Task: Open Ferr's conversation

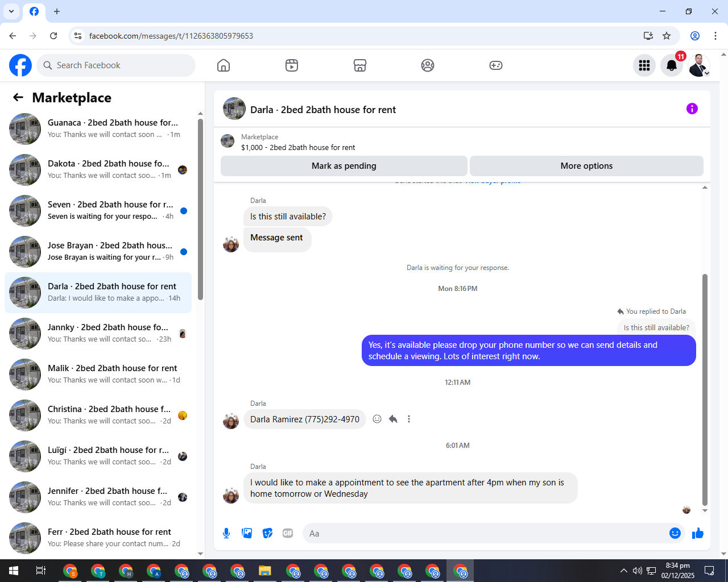Action: pyautogui.click(x=98, y=538)
